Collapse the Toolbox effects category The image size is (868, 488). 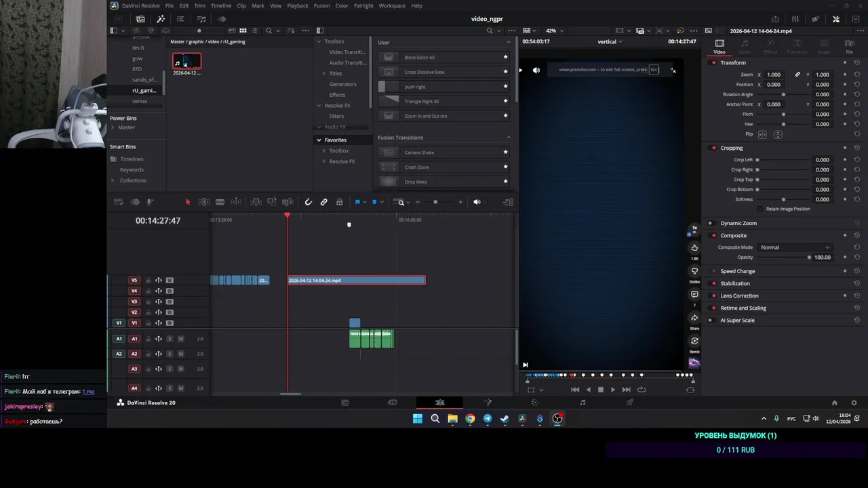pos(319,41)
